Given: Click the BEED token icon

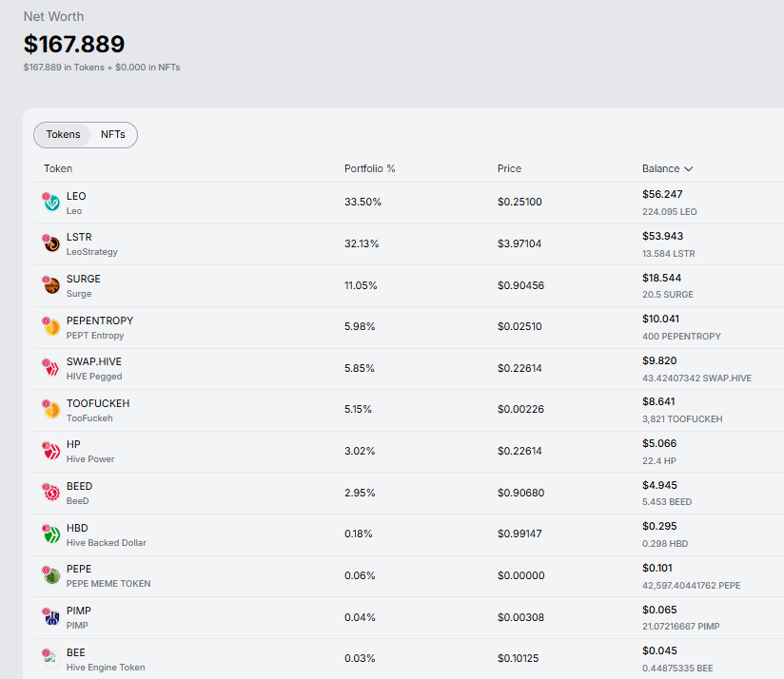Looking at the screenshot, I should pyautogui.click(x=51, y=493).
